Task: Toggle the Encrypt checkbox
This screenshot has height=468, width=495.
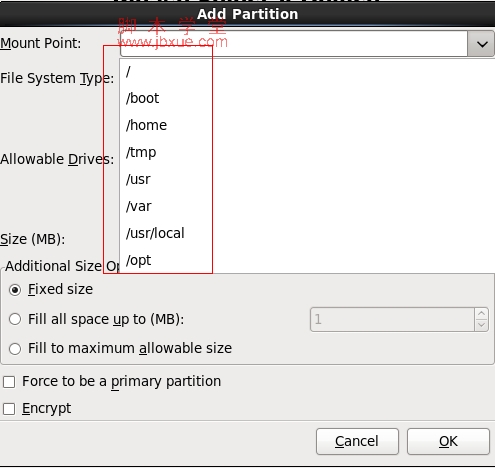Action: tap(9, 409)
